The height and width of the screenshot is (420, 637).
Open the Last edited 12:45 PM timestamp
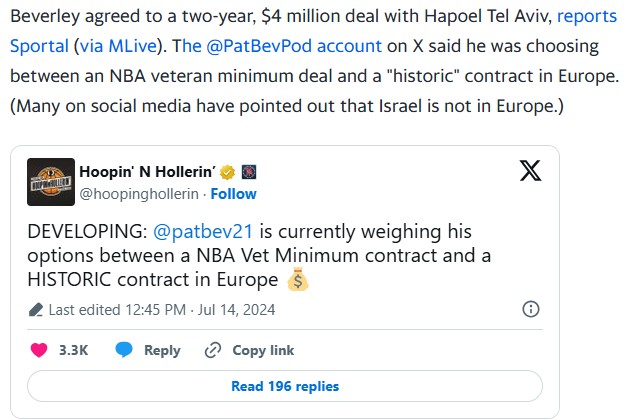click(162, 310)
